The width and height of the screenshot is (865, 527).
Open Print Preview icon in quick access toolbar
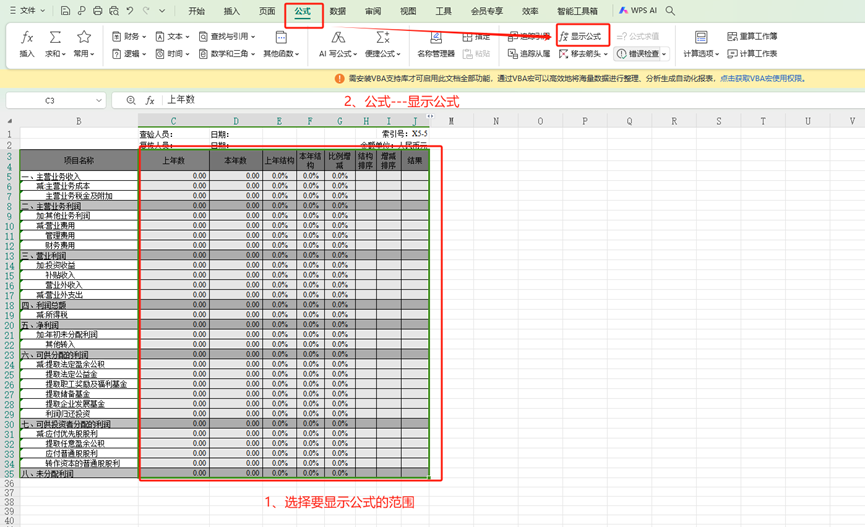114,10
